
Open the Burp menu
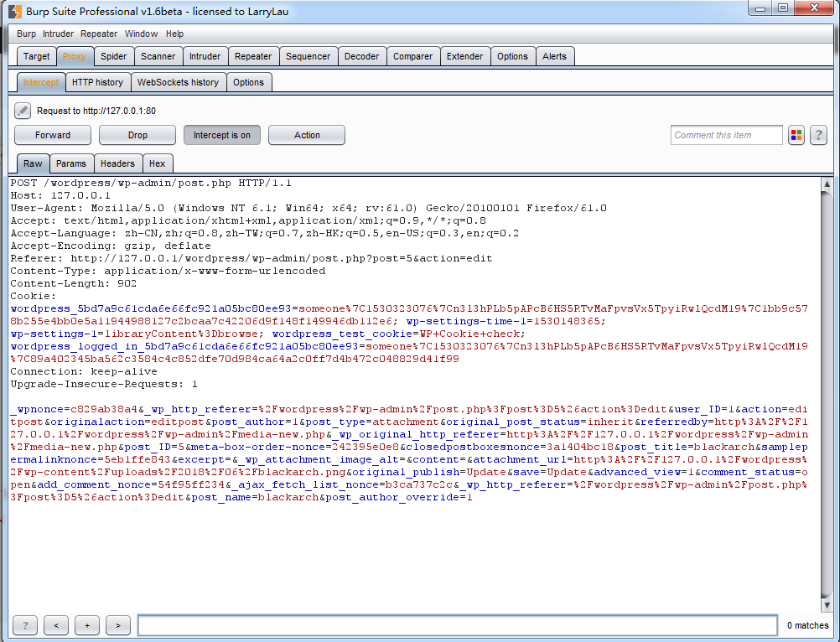click(x=26, y=34)
